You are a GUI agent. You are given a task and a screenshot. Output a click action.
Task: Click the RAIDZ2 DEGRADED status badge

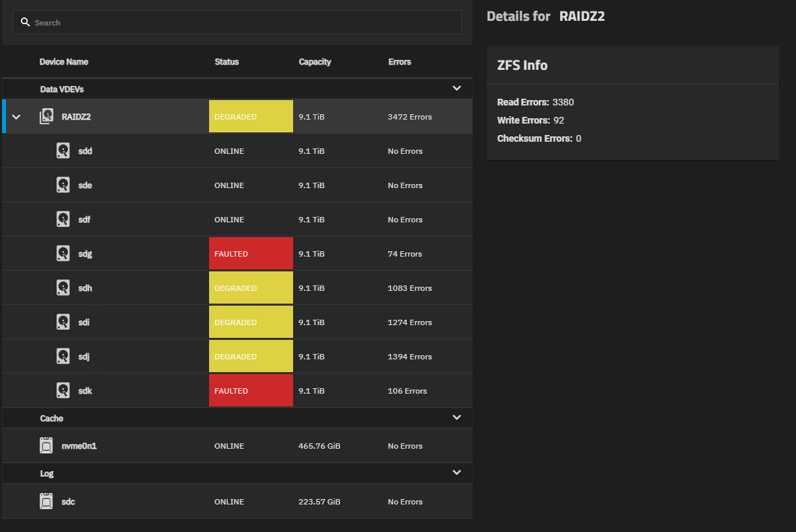[251, 116]
